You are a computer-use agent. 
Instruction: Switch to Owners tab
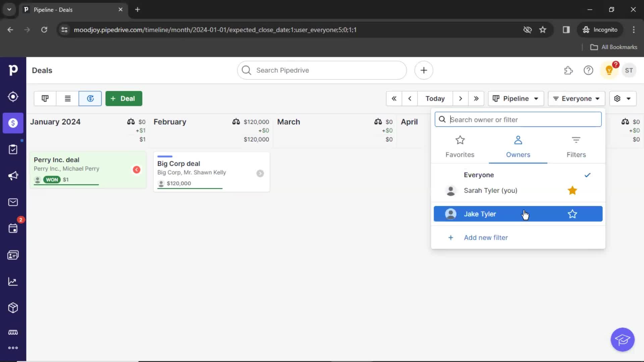518,147
